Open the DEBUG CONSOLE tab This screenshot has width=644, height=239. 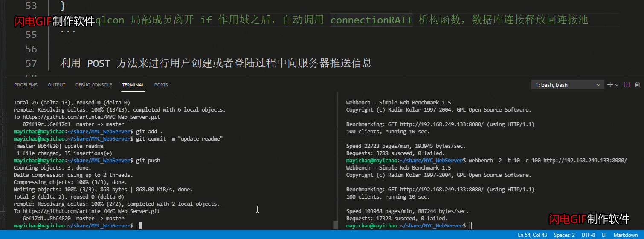tap(93, 85)
